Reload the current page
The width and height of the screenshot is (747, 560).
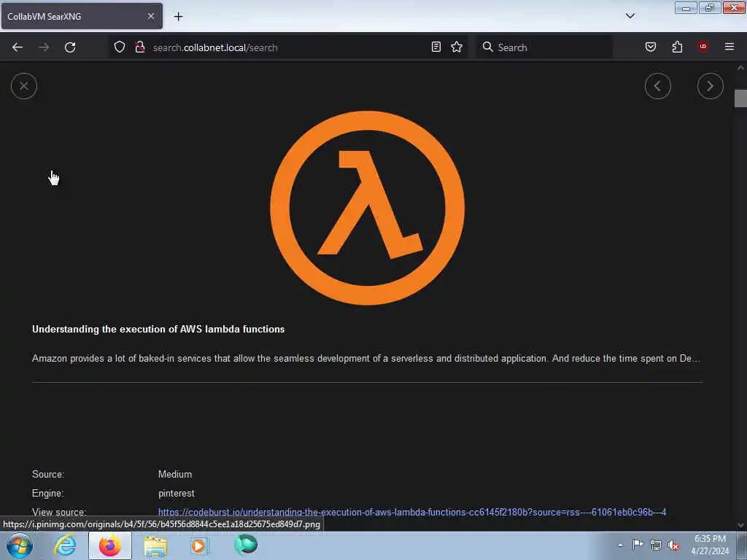pos(70,47)
